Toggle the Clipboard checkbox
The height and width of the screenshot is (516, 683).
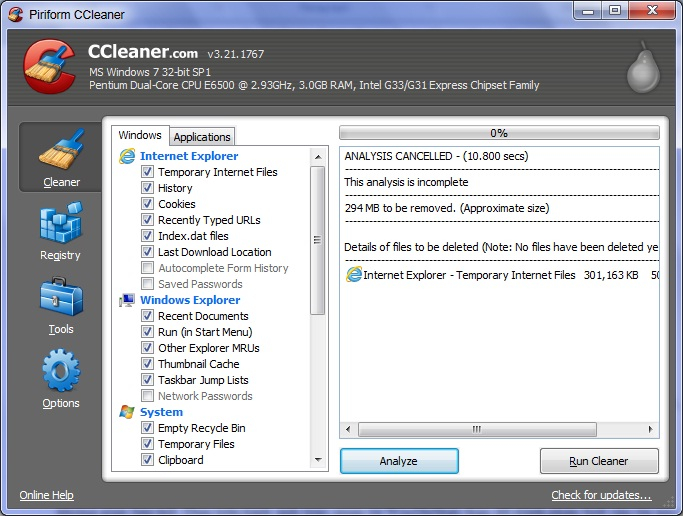point(147,460)
